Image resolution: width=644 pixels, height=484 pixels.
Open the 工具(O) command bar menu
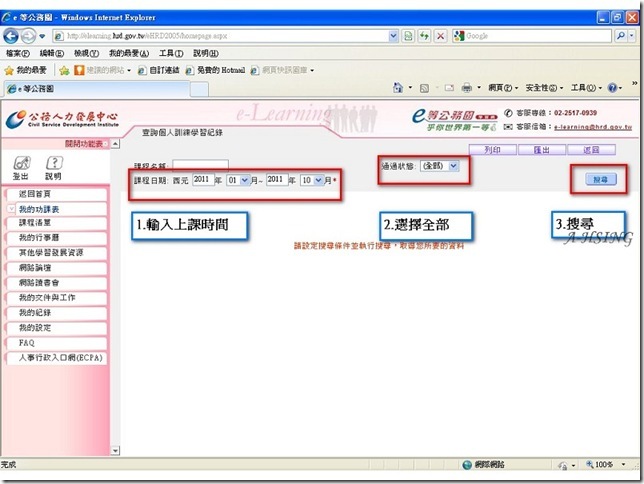[x=586, y=88]
